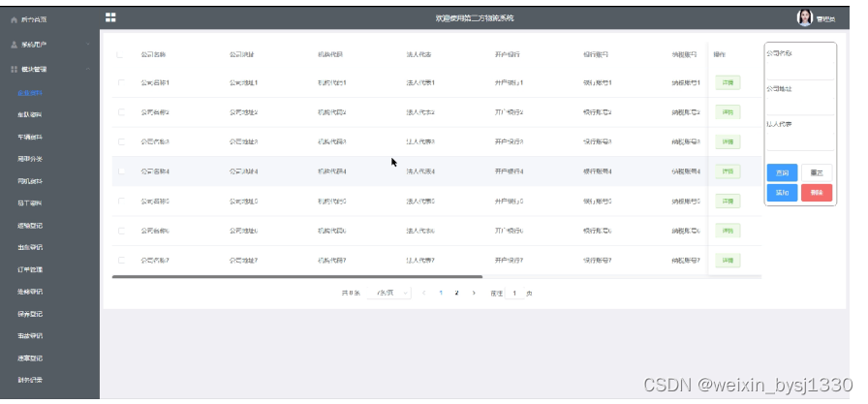This screenshot has width=868, height=404.
Task: Click cell 开户银行2
Action: point(510,111)
